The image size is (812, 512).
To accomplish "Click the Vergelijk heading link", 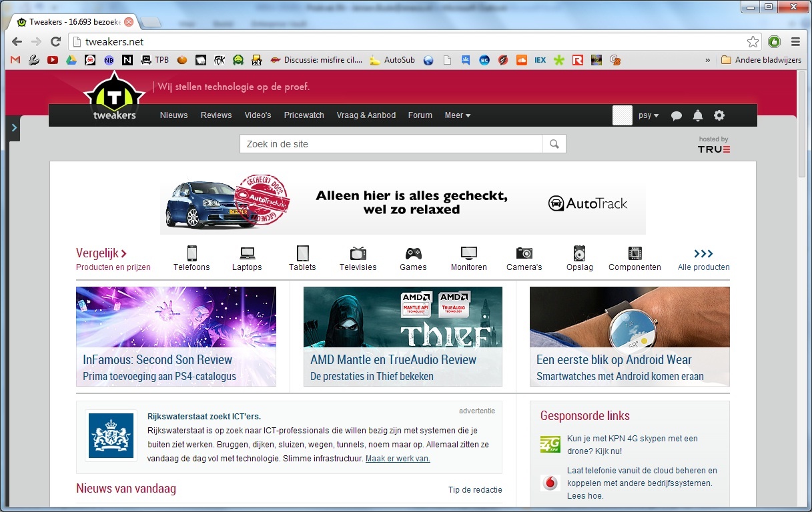I will (x=101, y=253).
